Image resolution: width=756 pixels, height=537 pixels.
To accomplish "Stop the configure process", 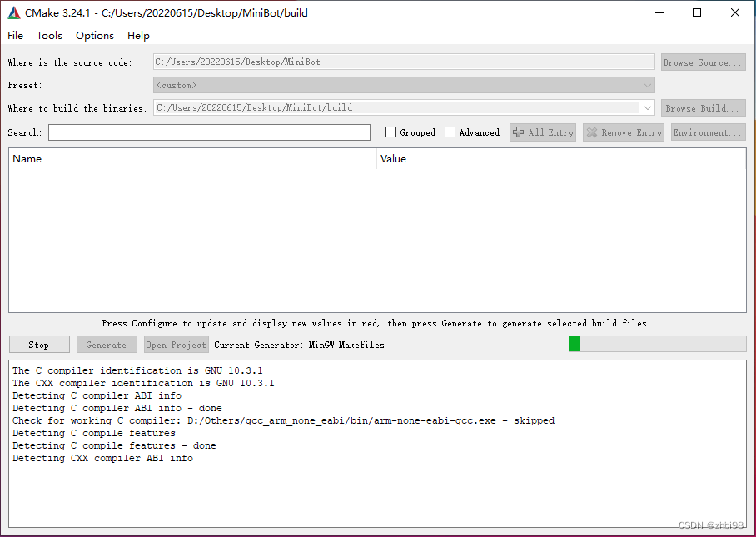I will coord(39,345).
